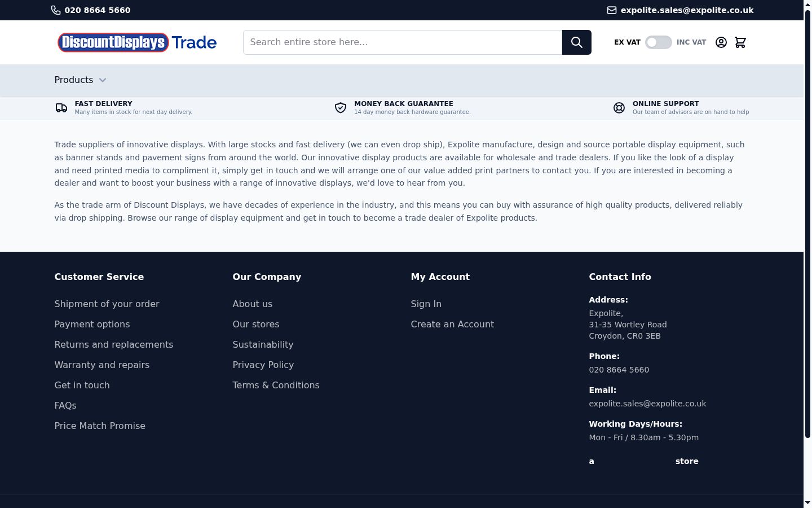Click the store search input field
The height and width of the screenshot is (508, 812).
tap(403, 42)
